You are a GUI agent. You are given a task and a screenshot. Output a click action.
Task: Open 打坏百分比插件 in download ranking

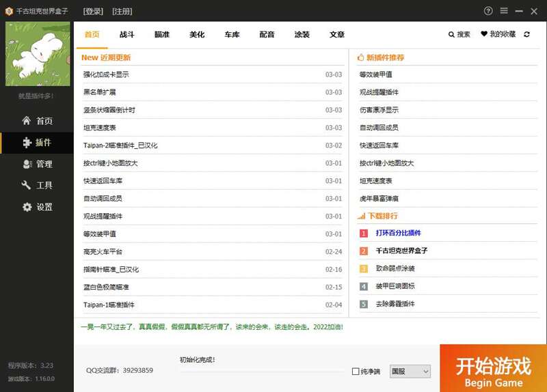coord(399,233)
